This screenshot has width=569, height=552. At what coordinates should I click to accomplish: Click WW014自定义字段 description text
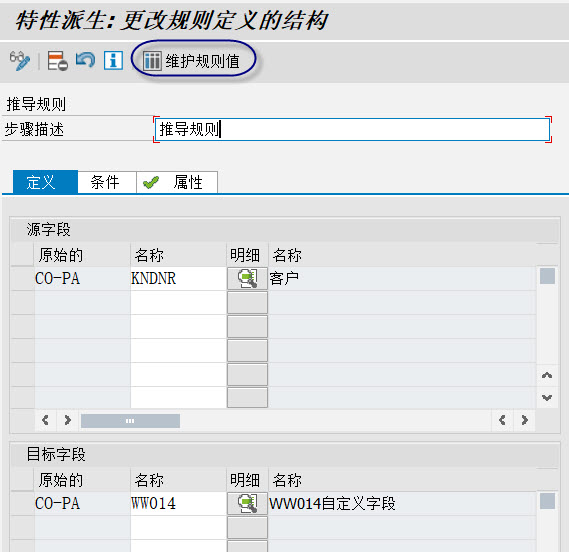point(332,504)
